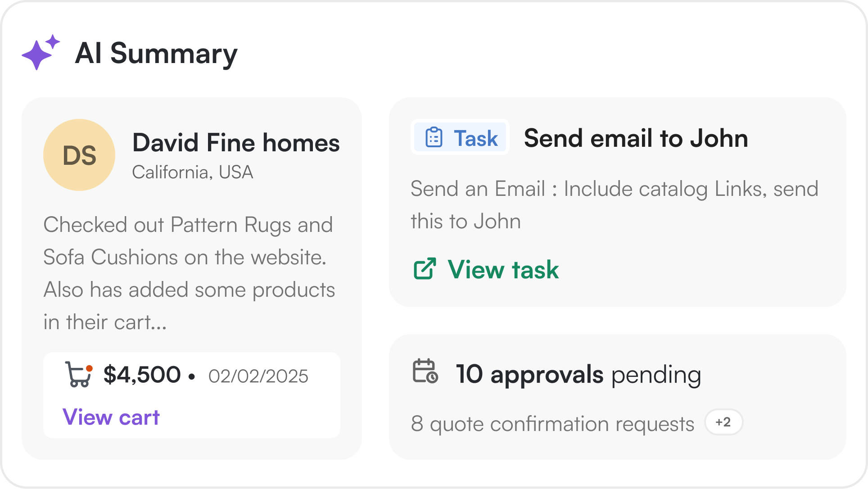Click the Pattern Rugs summary paragraph
The width and height of the screenshot is (868, 489).
(x=189, y=273)
